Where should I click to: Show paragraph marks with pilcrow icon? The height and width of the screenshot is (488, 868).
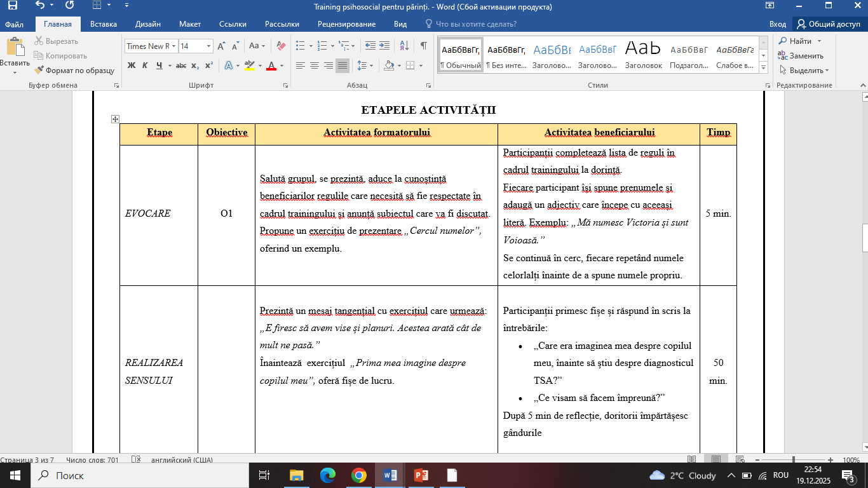423,46
